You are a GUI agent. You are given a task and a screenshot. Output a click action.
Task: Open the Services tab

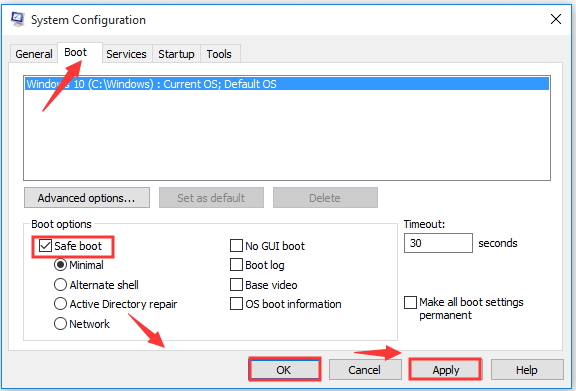(126, 54)
